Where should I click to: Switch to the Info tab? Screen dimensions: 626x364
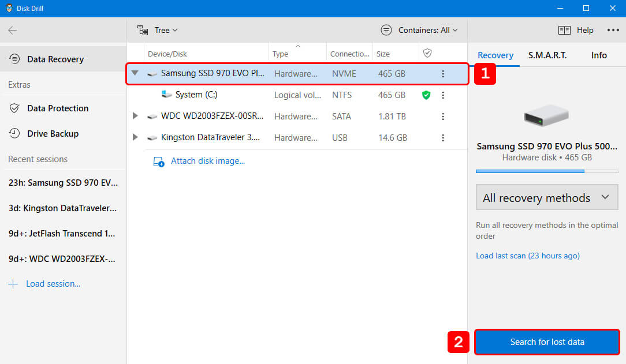[x=599, y=55]
